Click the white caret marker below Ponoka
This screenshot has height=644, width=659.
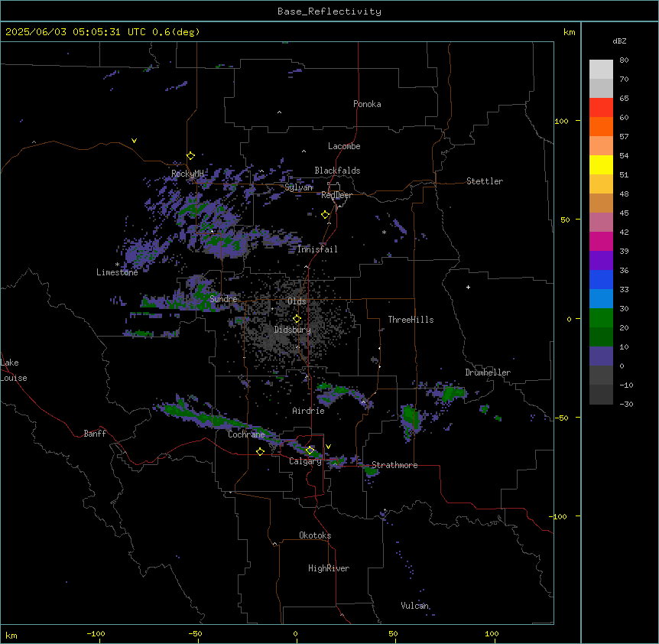[280, 112]
